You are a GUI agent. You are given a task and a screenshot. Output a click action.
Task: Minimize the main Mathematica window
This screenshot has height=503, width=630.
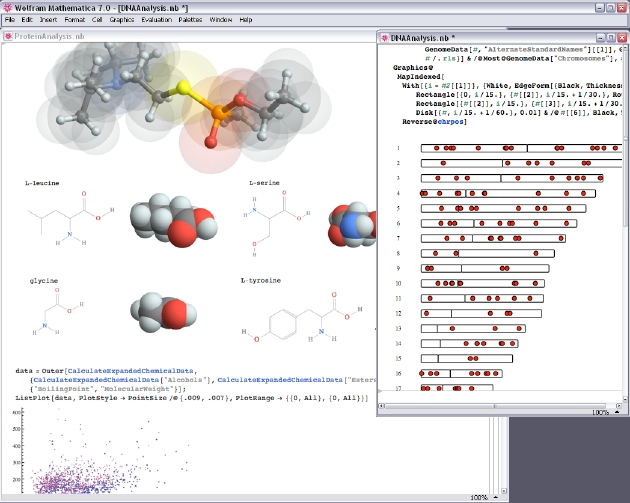pyautogui.click(x=600, y=8)
